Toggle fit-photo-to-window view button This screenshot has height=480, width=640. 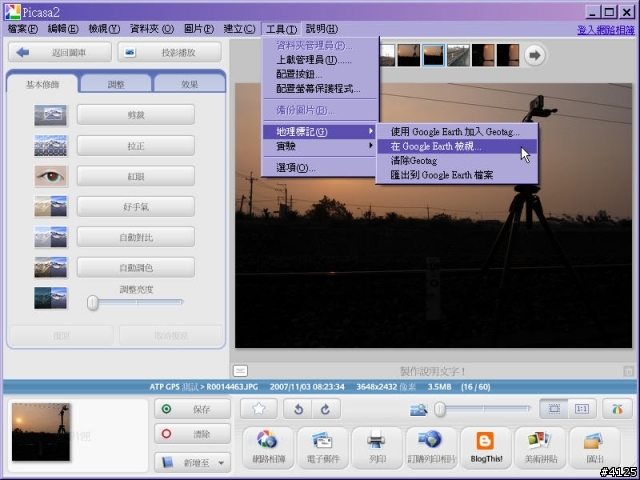553,409
